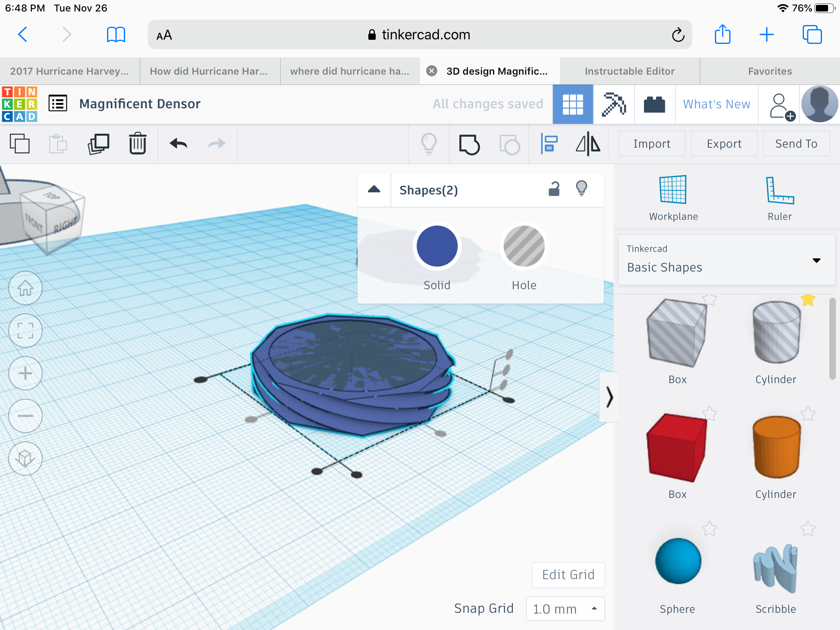
Task: Toggle lock editing on Shapes panel
Action: 554,189
